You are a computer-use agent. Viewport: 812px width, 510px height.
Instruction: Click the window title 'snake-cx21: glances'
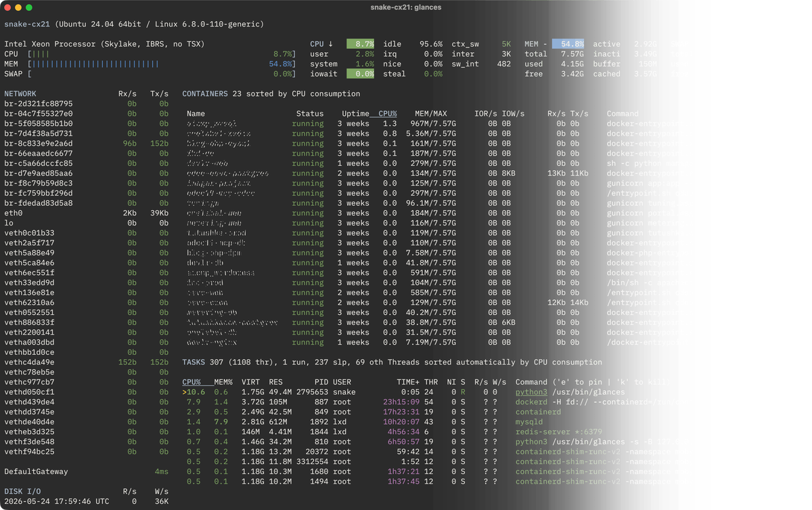(x=406, y=7)
